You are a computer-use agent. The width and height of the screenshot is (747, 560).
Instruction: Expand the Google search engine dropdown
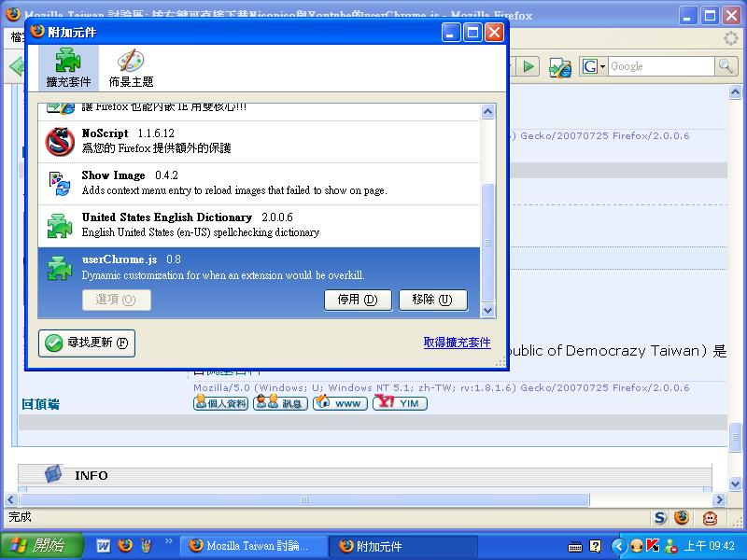tap(594, 66)
